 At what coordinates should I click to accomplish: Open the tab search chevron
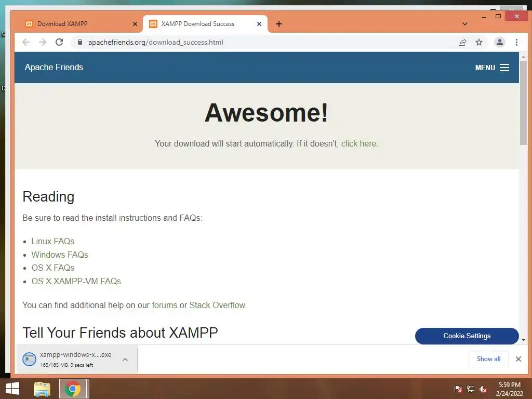coord(465,24)
